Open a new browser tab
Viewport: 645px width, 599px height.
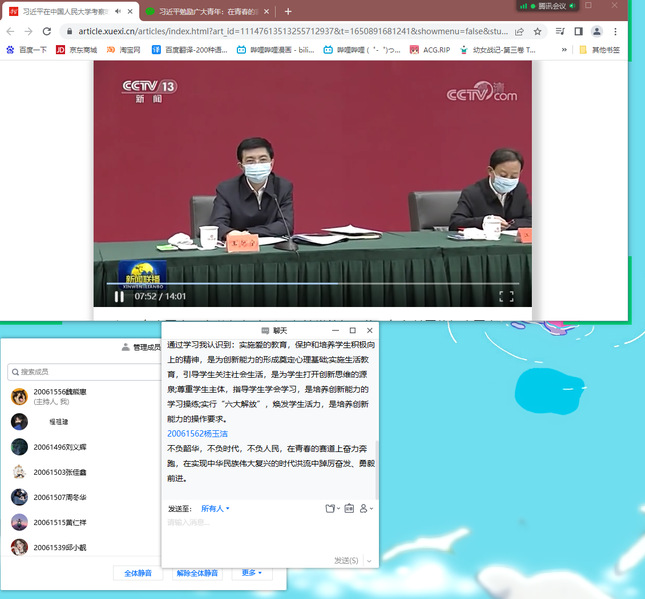coord(288,11)
